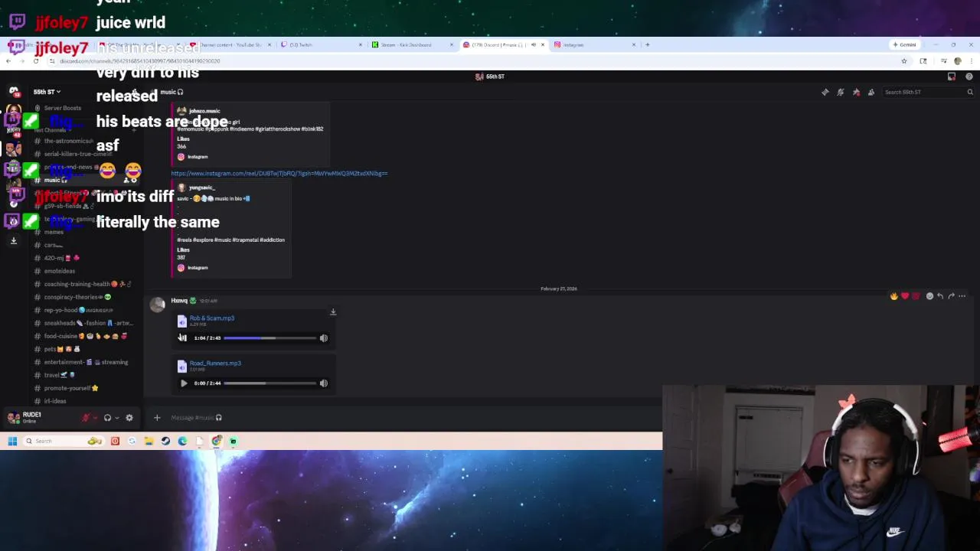Click the Windows taskbar Search box
This screenshot has height=551, width=980.
[x=64, y=441]
